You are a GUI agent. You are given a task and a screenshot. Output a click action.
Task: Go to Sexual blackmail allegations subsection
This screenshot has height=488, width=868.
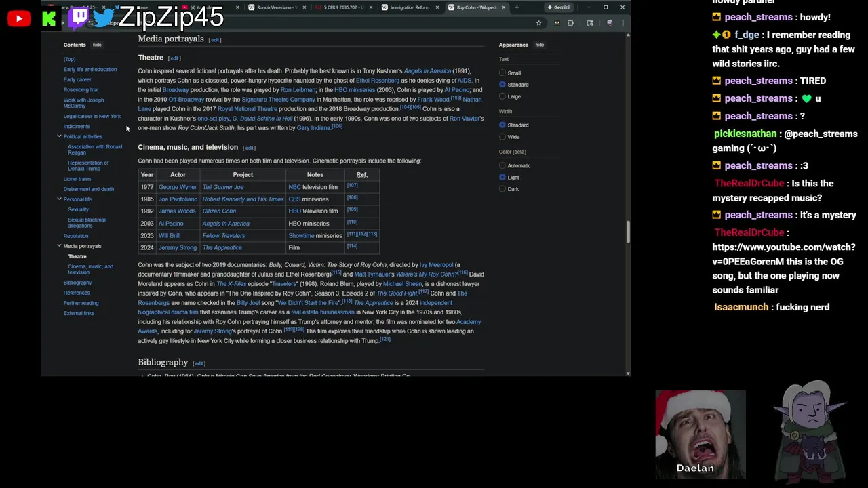[x=87, y=222]
